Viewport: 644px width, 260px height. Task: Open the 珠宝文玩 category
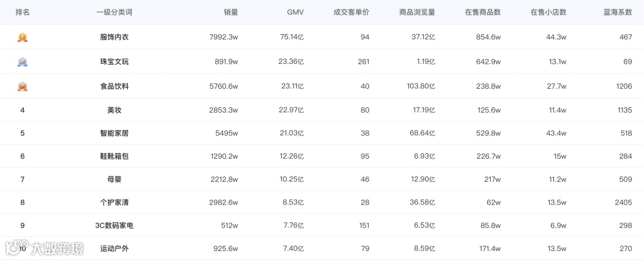click(114, 61)
